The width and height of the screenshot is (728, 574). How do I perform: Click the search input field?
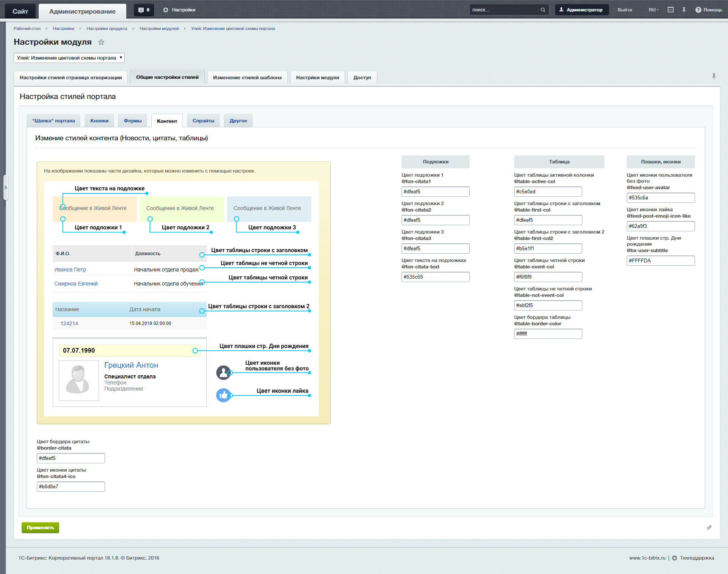504,10
